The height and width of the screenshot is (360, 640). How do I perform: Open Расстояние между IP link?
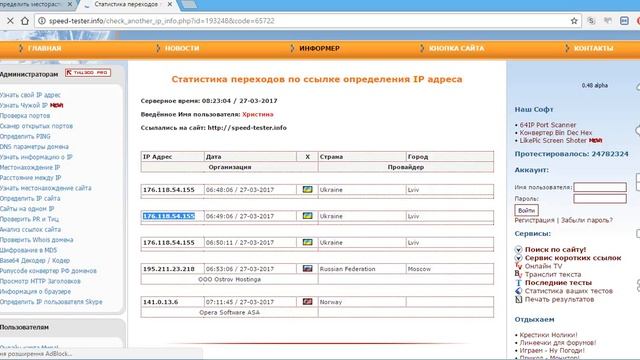pyautogui.click(x=31, y=178)
